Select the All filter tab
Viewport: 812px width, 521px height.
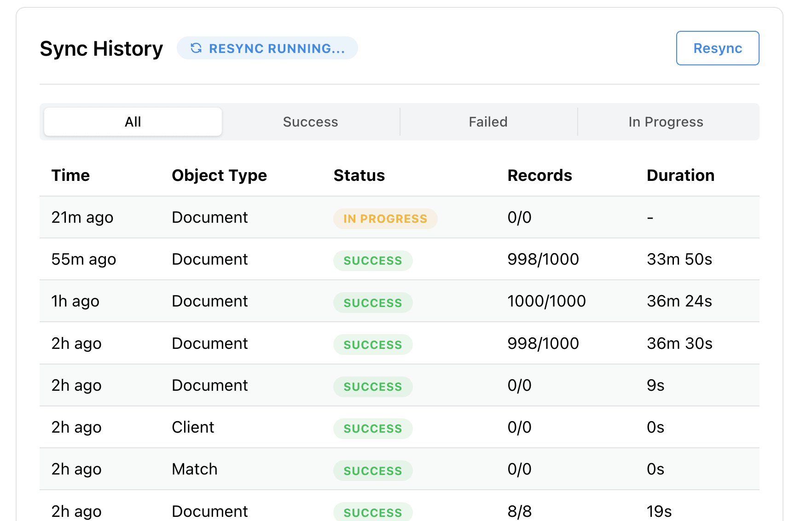click(133, 122)
